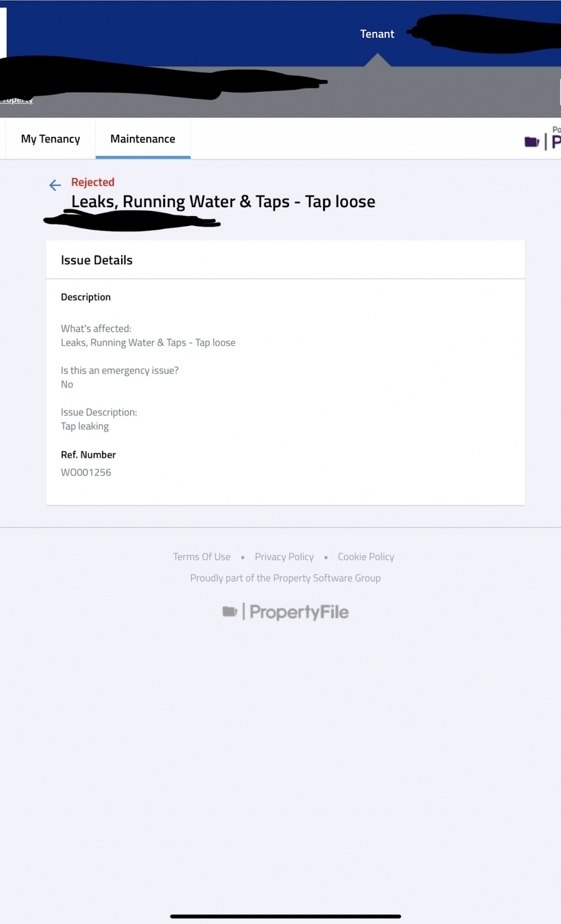Go back using the blue arrow icon
The width and height of the screenshot is (561, 924).
[x=55, y=185]
